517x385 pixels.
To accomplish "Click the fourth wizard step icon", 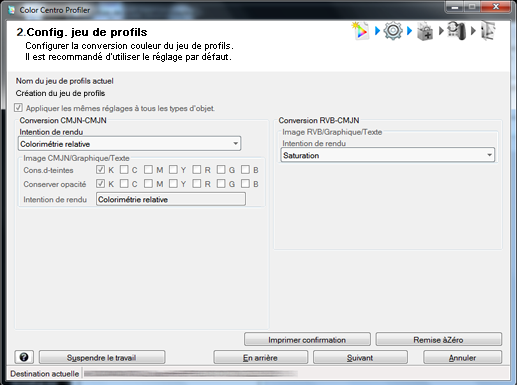I will pyautogui.click(x=456, y=31).
